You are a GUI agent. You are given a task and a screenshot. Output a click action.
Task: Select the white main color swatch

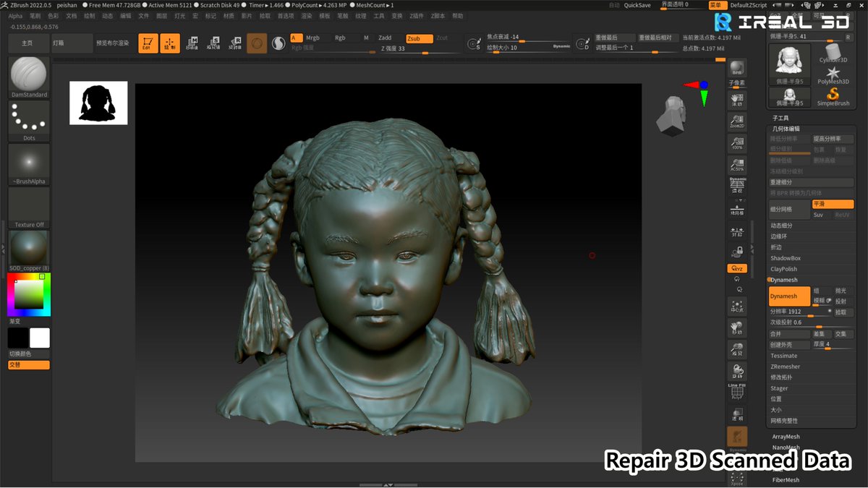click(x=40, y=338)
